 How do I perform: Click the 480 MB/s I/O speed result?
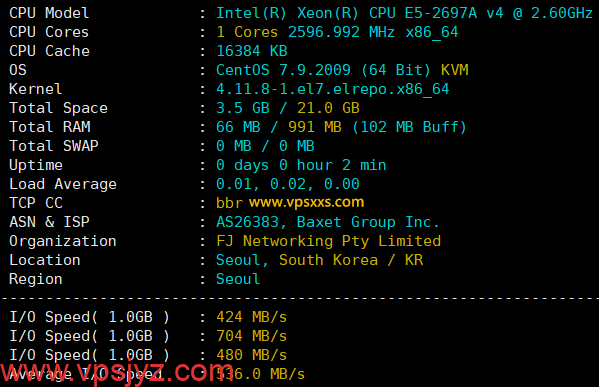(251, 355)
